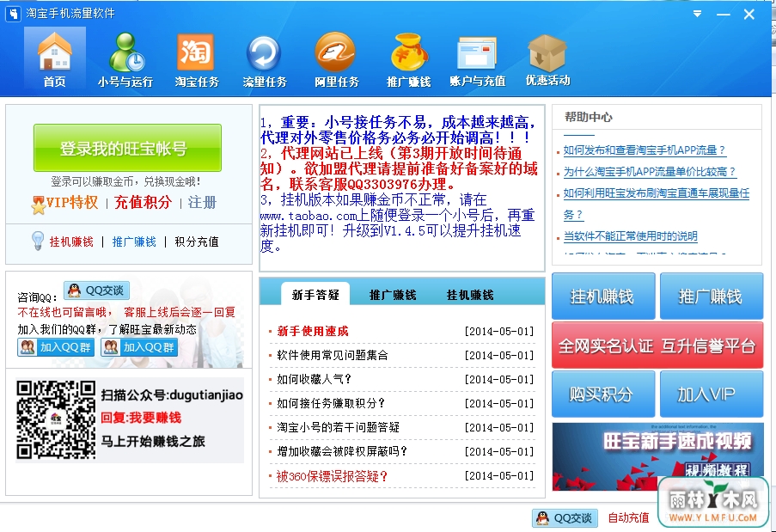Click the VIP特权 star icon
Viewport: 776px width, 532px height.
pos(38,205)
